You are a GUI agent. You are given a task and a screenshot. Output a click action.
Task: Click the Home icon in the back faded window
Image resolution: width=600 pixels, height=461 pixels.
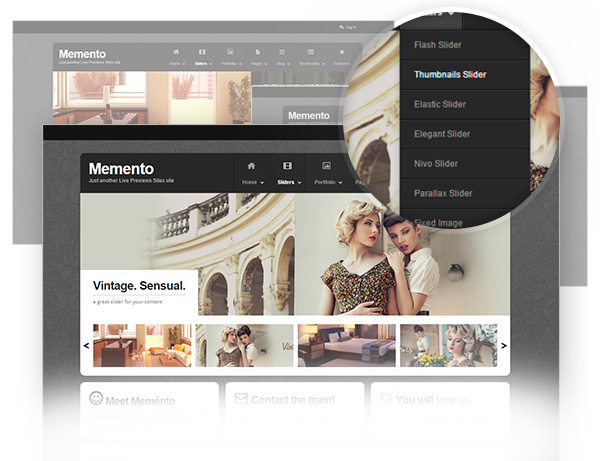point(176,52)
